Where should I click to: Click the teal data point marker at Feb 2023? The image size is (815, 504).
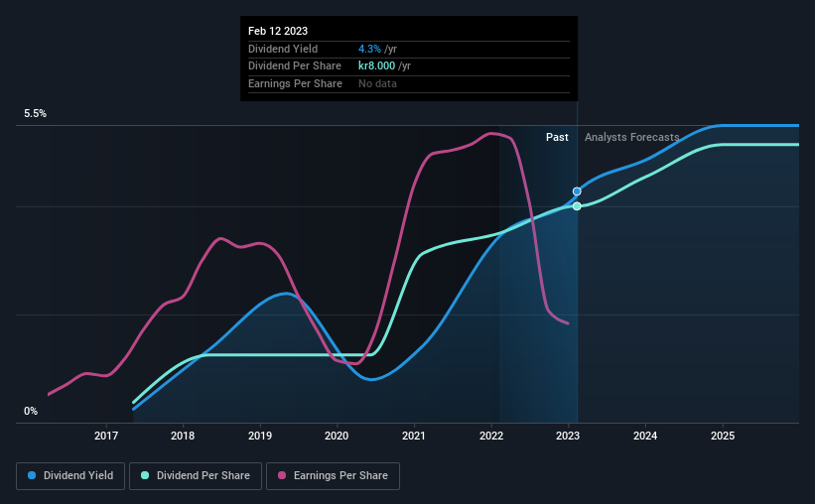577,206
